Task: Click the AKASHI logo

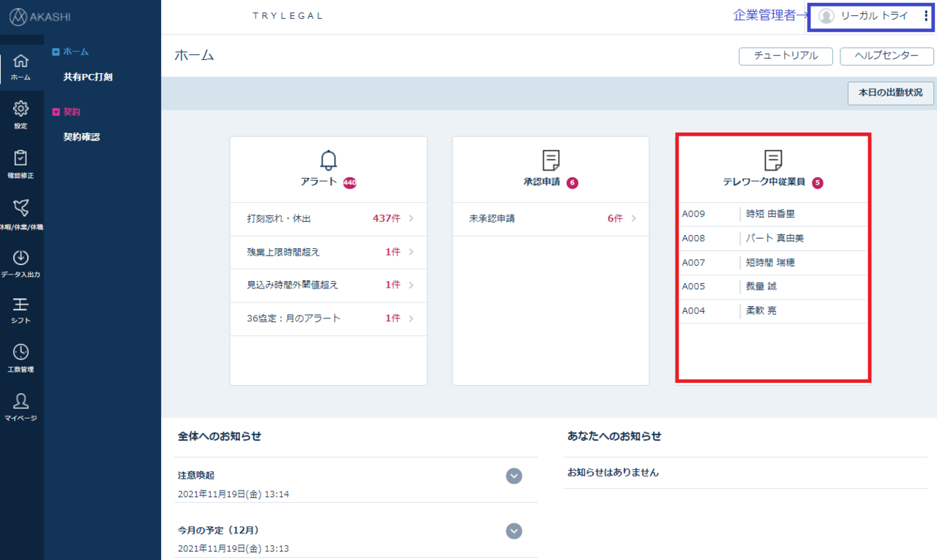Action: [40, 17]
